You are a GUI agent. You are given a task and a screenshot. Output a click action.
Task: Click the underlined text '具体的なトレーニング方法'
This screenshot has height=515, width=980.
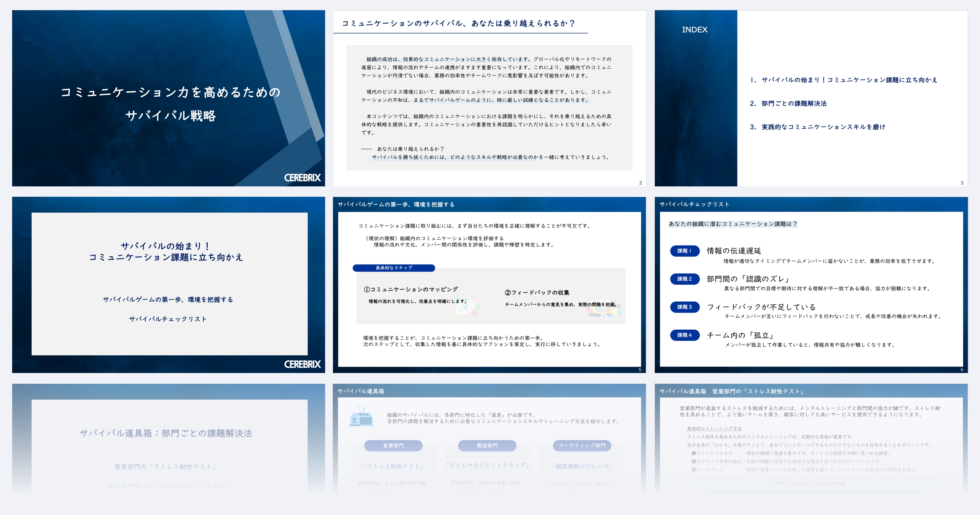point(714,429)
